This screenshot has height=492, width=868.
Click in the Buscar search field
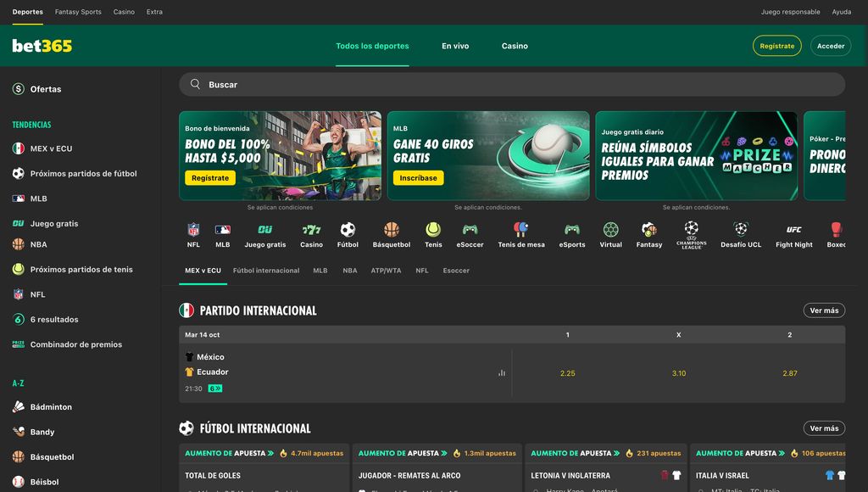(511, 84)
